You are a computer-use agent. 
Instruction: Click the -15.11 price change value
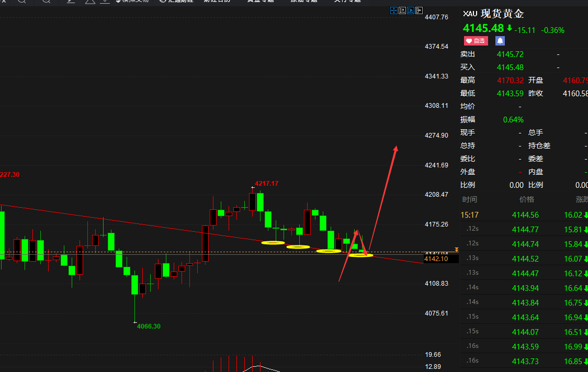[x=525, y=30]
